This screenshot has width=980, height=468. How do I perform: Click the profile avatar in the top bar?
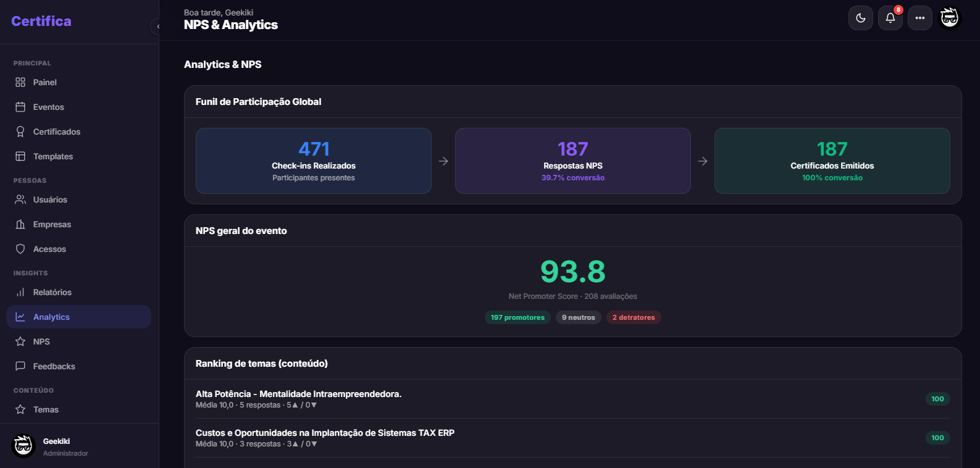(950, 18)
